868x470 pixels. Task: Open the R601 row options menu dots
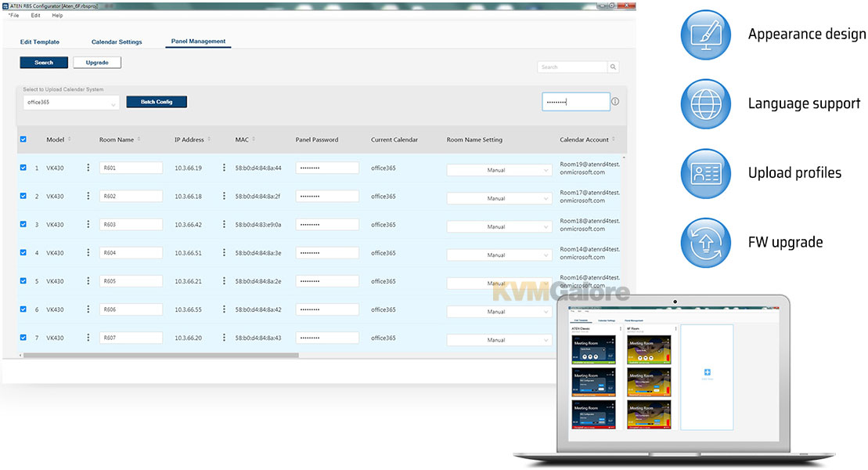pos(88,168)
